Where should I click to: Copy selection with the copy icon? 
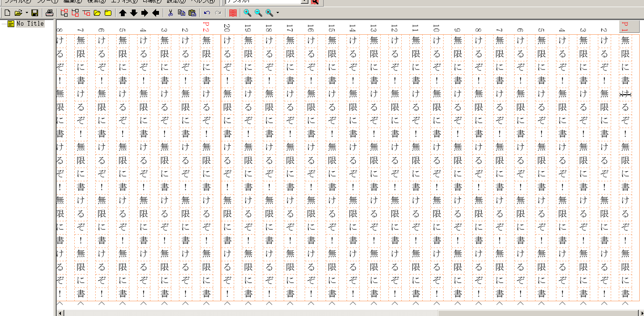tap(181, 13)
